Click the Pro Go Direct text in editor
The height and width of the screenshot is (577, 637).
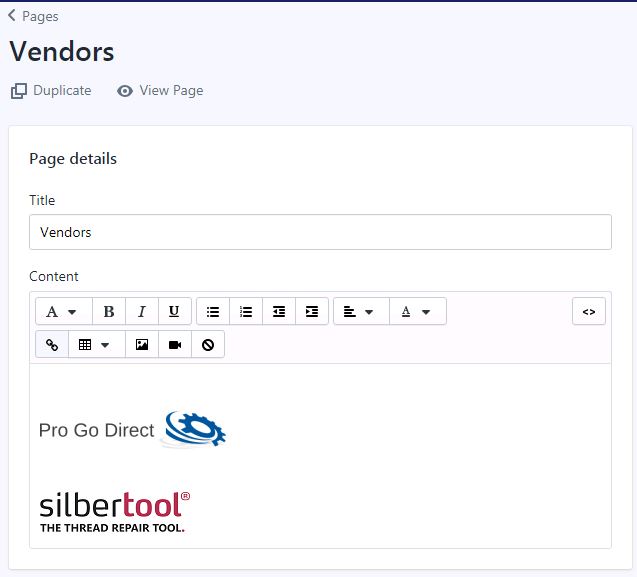coord(96,430)
